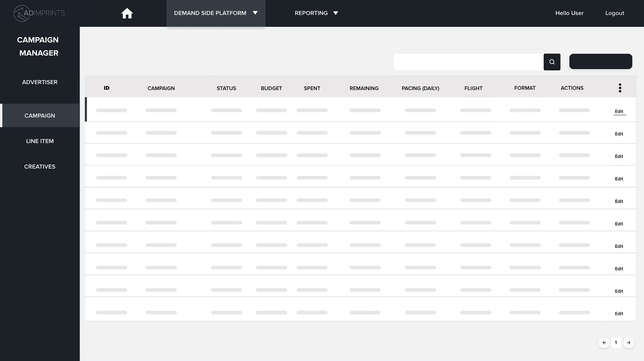Sort by the Remaining column header
644x361 pixels.
(x=364, y=88)
